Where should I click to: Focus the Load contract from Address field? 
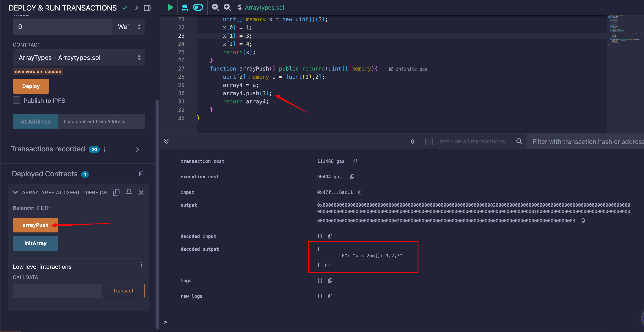point(101,121)
